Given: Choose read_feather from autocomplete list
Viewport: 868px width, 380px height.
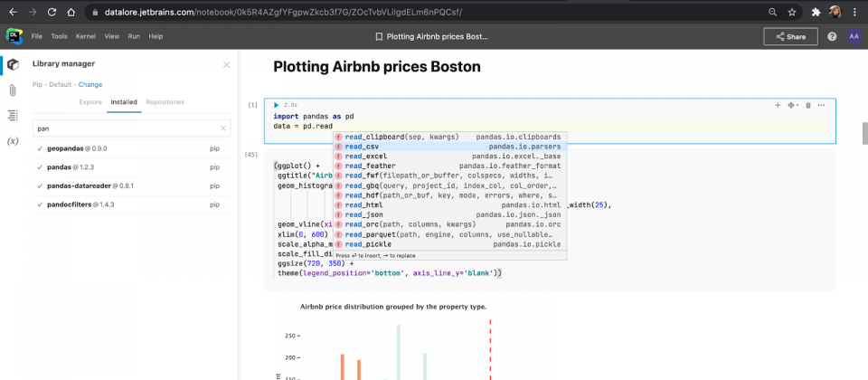Looking at the screenshot, I should click(449, 166).
